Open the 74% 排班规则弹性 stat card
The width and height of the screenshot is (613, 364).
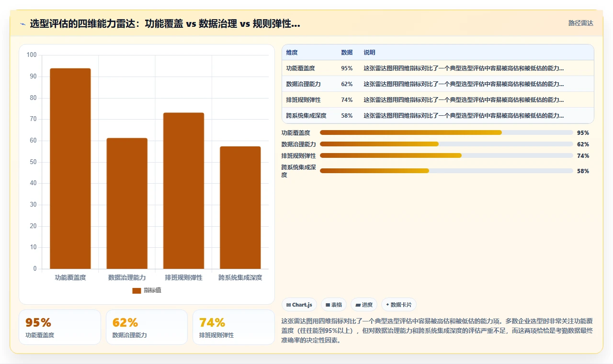(x=233, y=327)
